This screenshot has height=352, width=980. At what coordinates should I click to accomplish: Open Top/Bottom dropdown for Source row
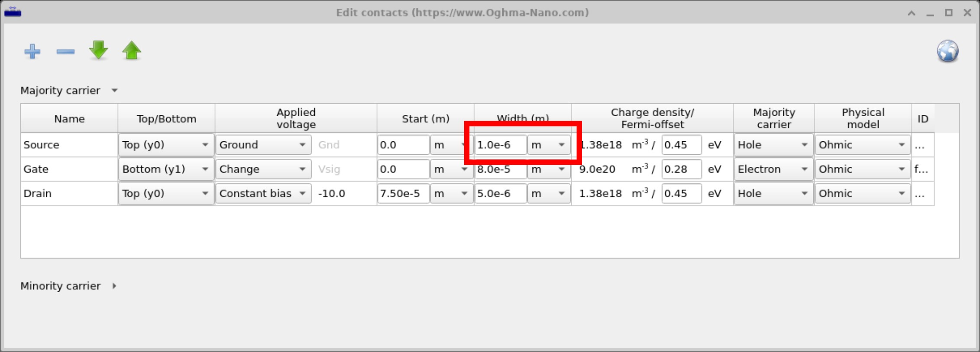pos(166,145)
